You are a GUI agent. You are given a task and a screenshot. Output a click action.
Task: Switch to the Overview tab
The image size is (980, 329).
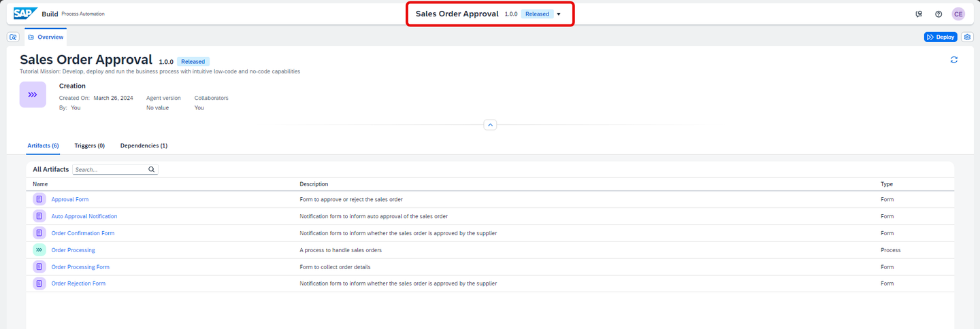pos(46,37)
